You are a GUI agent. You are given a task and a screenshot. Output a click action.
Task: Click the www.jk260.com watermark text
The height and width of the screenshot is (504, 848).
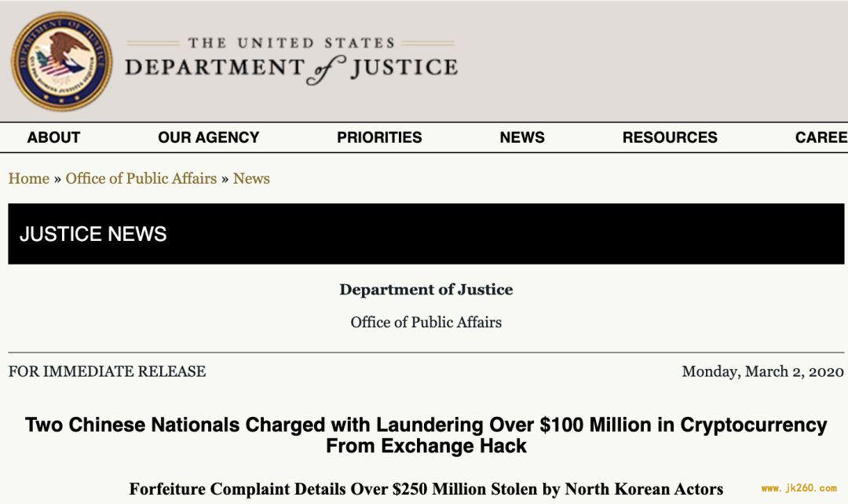pos(799,488)
